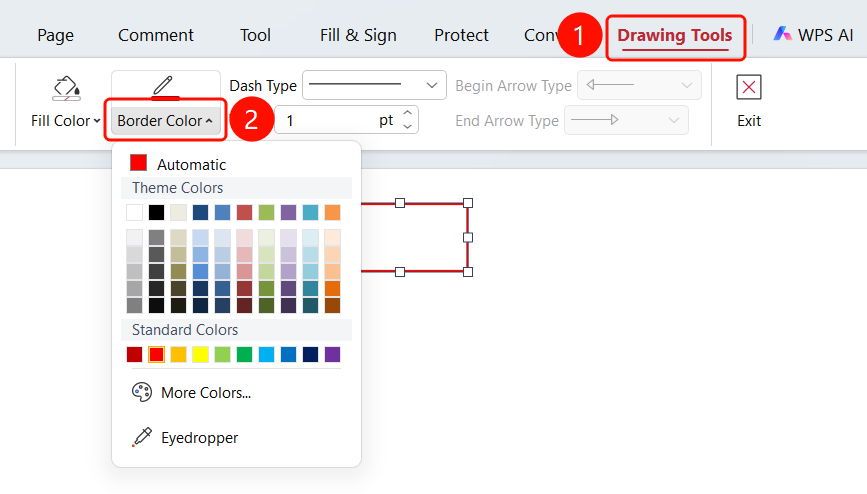Screen dimensions: 867x494
Task: Collapse the Border Color dropdown
Action: pos(165,121)
